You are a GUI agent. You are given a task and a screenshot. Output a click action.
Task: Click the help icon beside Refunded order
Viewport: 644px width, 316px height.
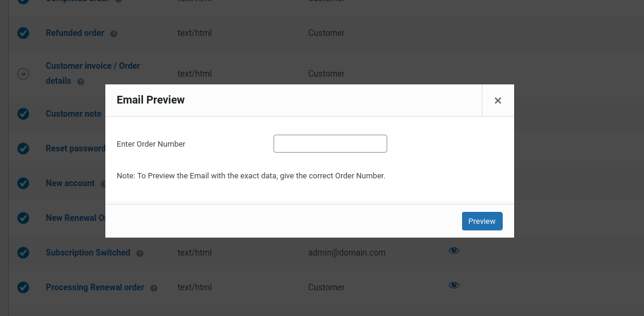click(x=114, y=34)
